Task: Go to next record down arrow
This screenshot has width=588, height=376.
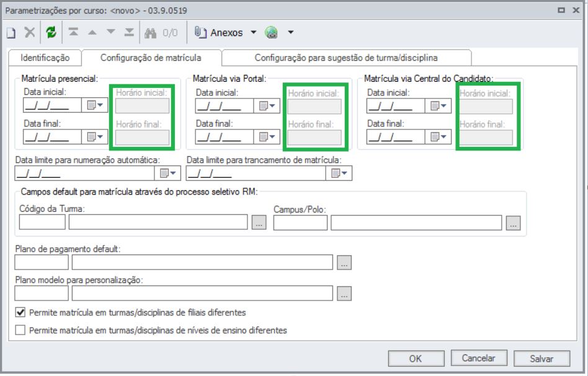Action: (x=111, y=32)
